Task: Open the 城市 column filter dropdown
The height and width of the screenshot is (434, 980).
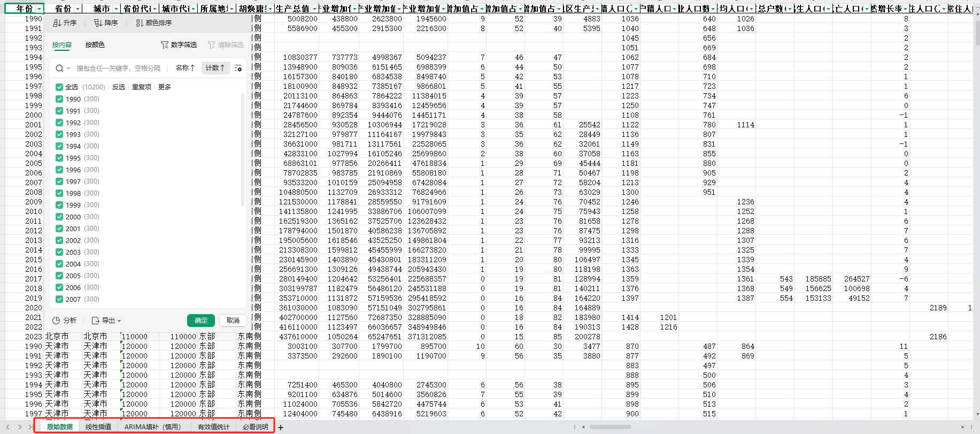Action: pyautogui.click(x=116, y=9)
